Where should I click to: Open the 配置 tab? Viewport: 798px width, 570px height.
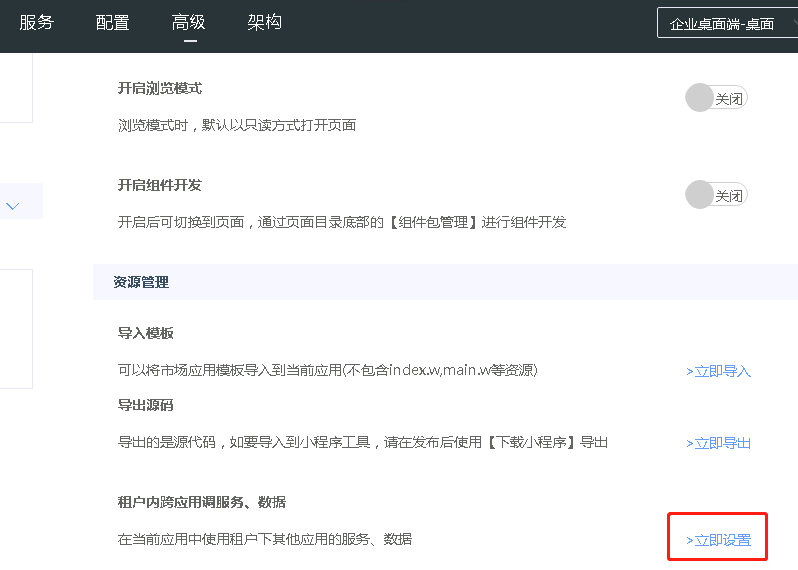pos(112,22)
